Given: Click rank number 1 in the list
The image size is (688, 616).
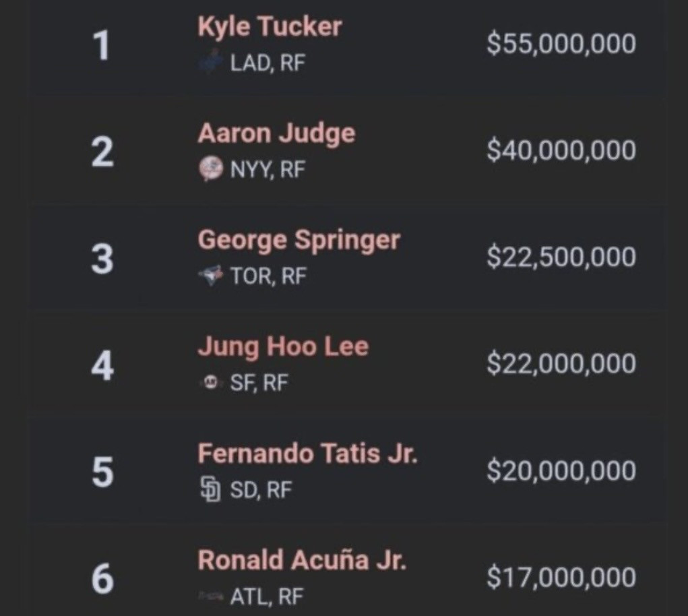Looking at the screenshot, I should (102, 46).
